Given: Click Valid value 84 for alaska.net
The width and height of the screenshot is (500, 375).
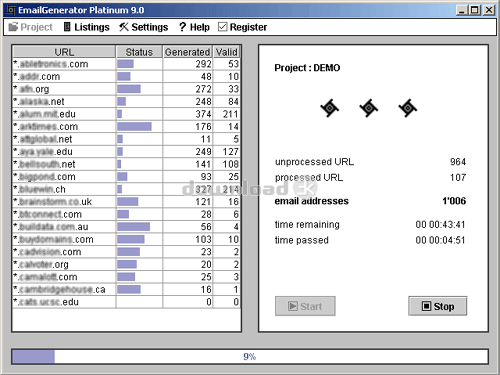Looking at the screenshot, I should click(233, 102).
